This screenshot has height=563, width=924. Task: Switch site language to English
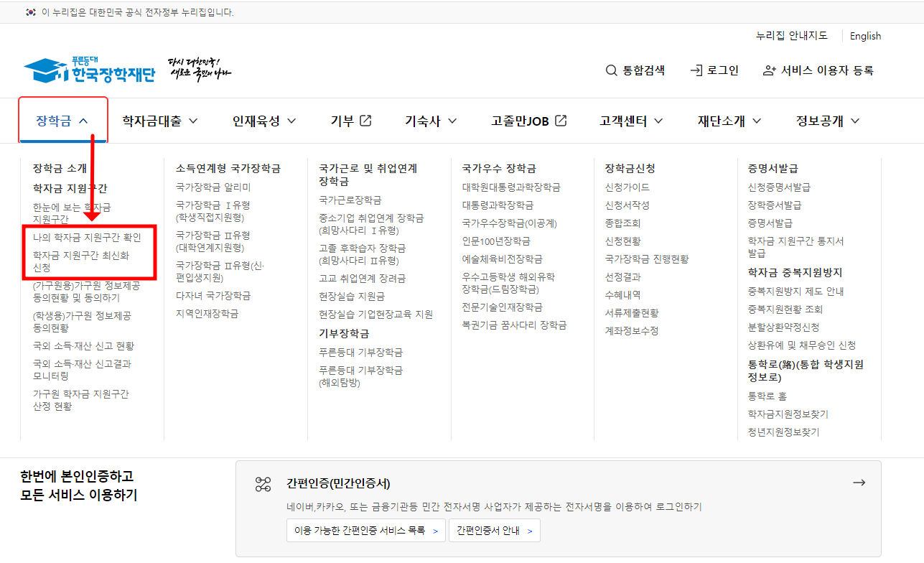tap(865, 36)
